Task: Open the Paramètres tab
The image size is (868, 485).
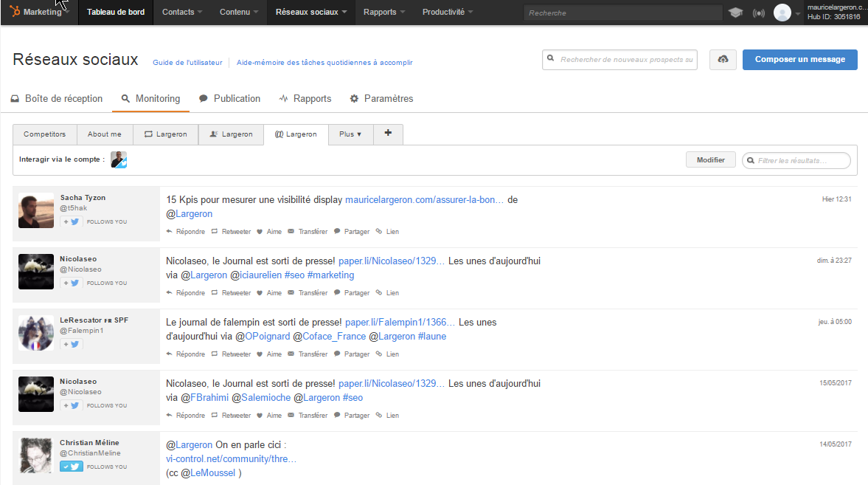Action: 381,99
